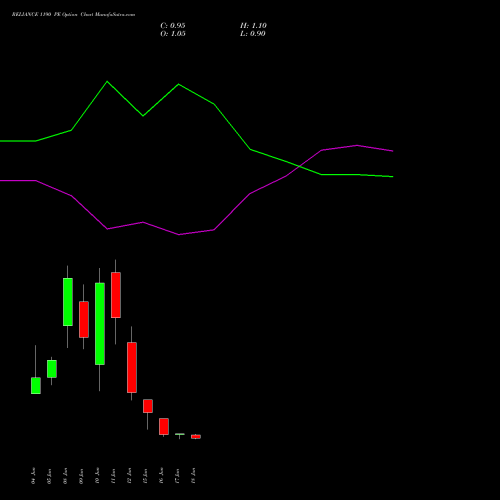Viewport: 500px width, 500px height.
Task: Select the tallest green candlestick for 10 Jun
Action: point(100,324)
